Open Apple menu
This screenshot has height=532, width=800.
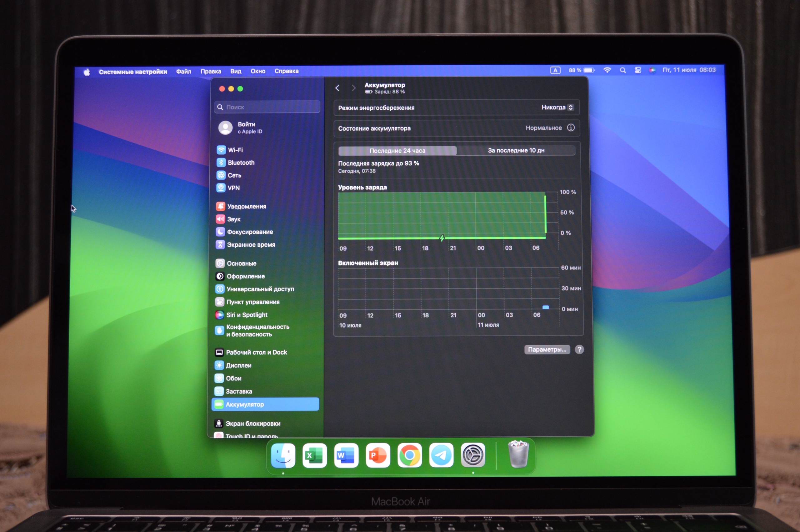pyautogui.click(x=87, y=72)
